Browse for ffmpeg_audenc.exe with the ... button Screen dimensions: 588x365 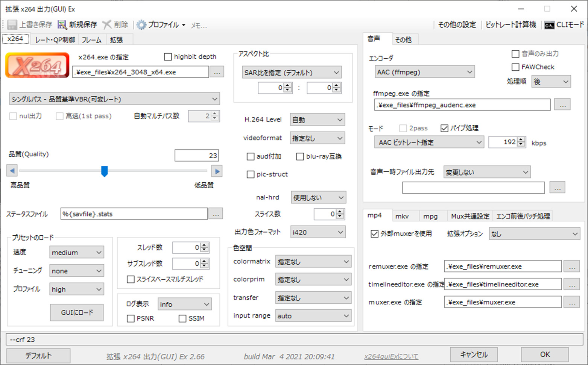(562, 105)
